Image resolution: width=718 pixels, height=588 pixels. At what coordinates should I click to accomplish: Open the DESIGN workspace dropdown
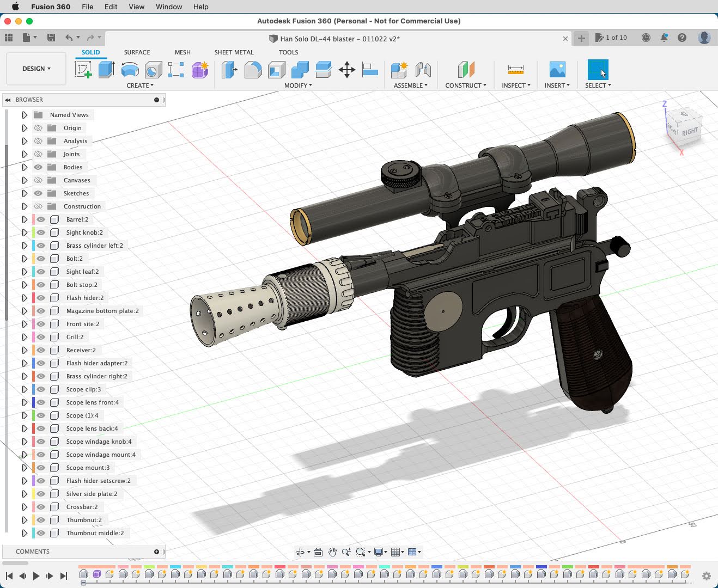coord(36,69)
